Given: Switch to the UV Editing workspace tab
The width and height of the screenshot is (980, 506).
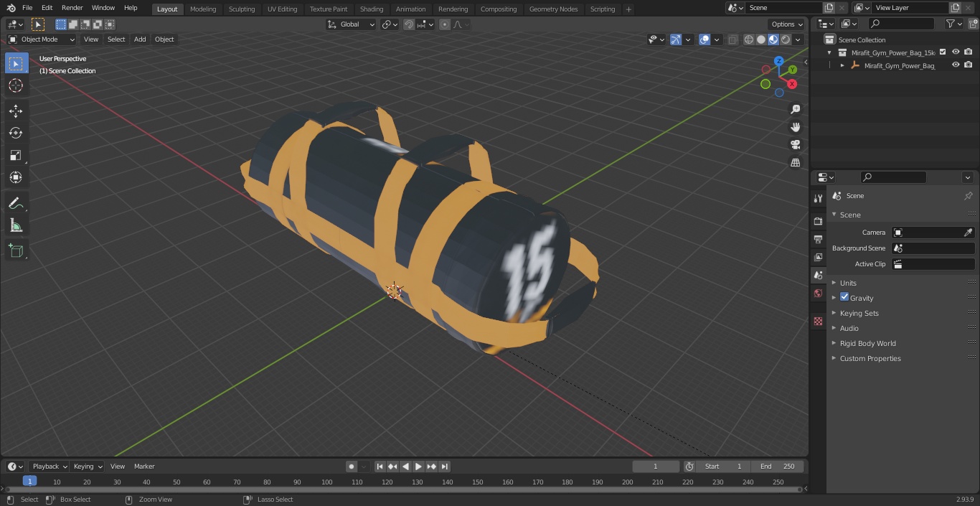Looking at the screenshot, I should click(x=282, y=9).
